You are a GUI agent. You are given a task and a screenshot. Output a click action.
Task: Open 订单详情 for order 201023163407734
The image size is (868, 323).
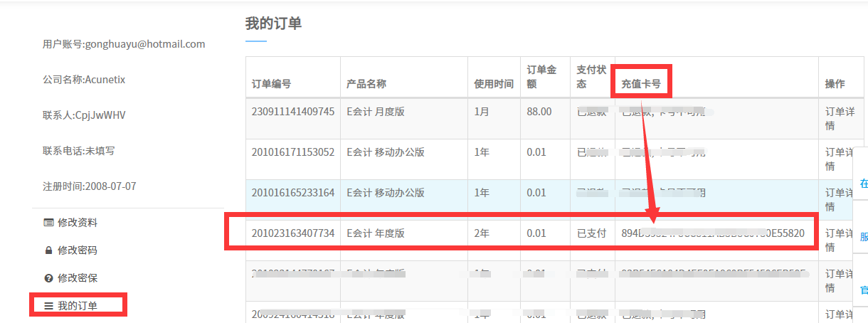[839, 240]
